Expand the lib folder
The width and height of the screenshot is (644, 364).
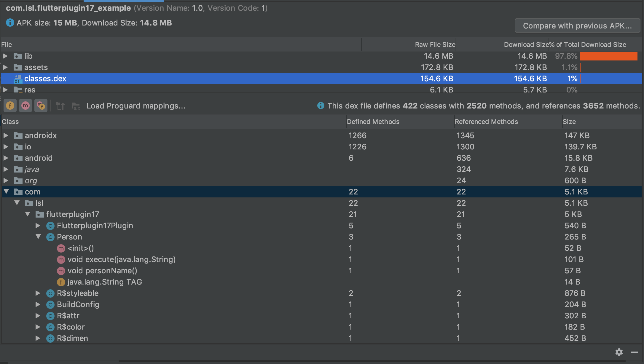click(x=5, y=56)
